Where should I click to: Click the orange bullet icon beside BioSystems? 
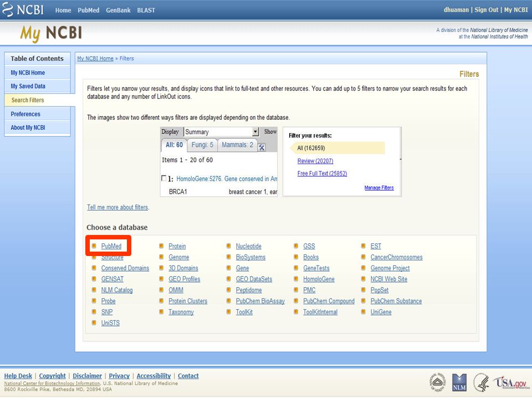pyautogui.click(x=229, y=257)
